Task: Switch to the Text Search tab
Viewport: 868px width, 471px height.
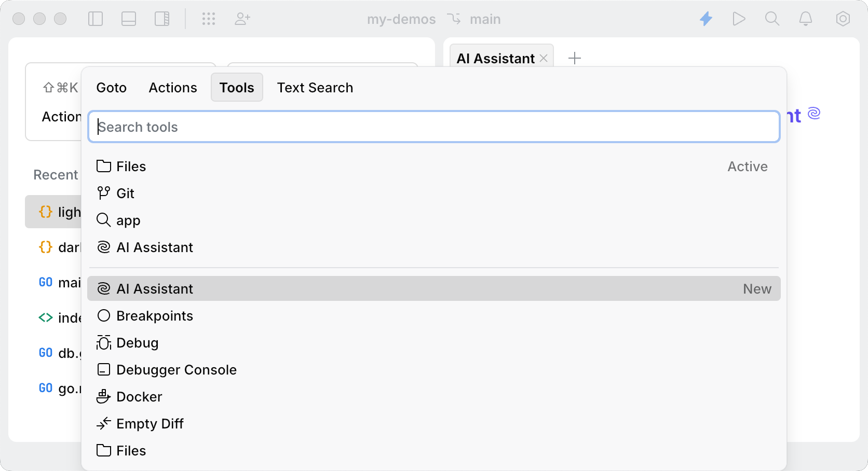Action: (315, 87)
